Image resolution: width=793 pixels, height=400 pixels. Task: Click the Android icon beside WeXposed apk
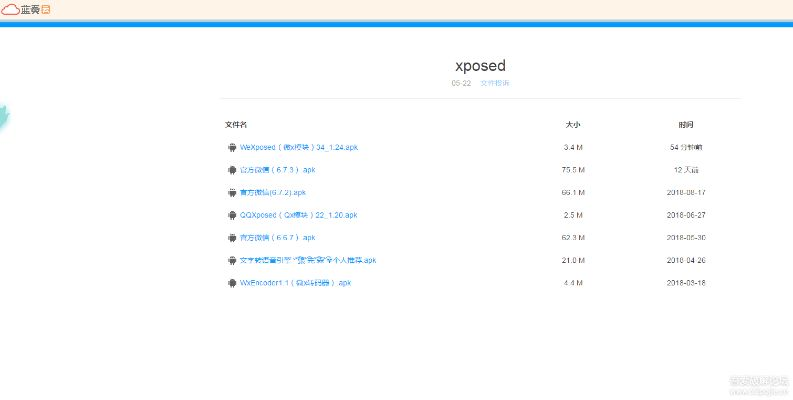(x=232, y=148)
